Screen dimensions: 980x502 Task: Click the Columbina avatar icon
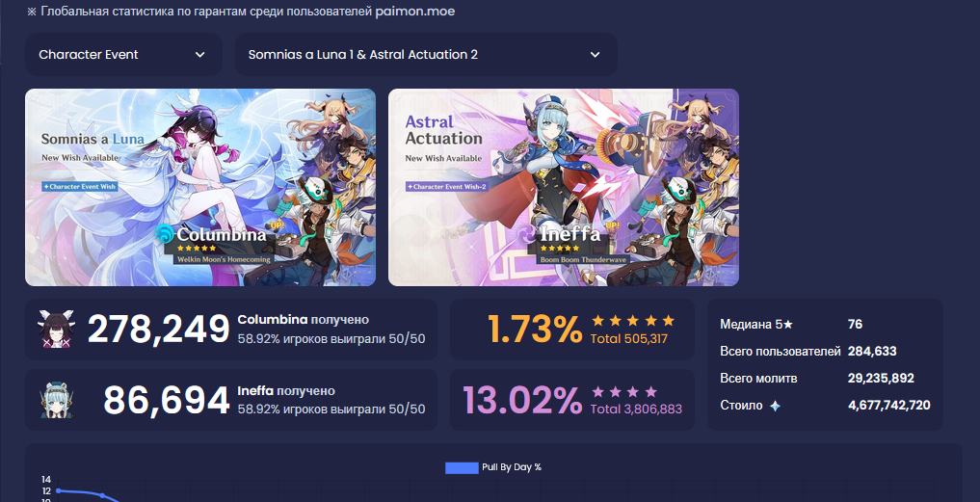56,329
